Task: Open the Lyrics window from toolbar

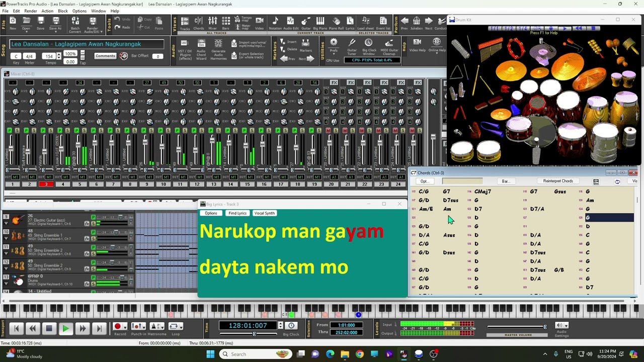Action: pos(350,23)
